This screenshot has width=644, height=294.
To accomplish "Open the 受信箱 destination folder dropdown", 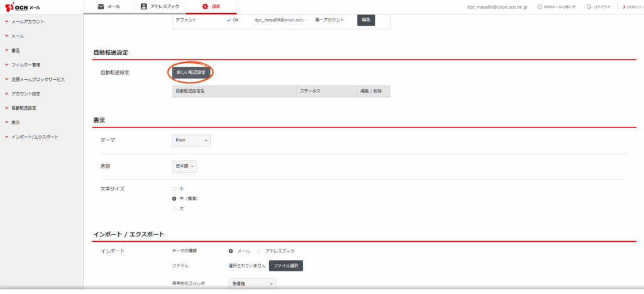I will pos(252,284).
